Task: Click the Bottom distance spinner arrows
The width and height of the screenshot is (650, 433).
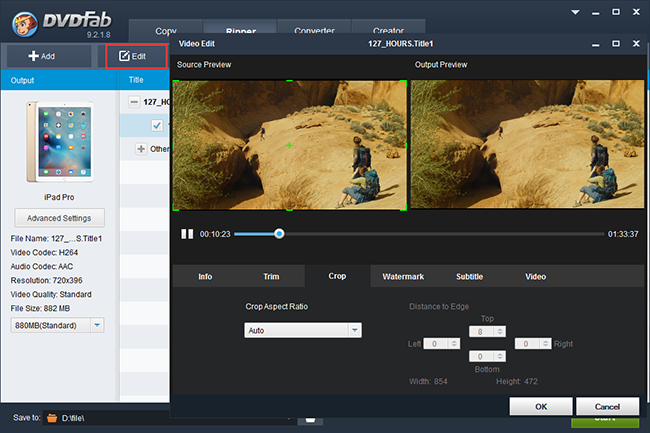Action: point(500,356)
